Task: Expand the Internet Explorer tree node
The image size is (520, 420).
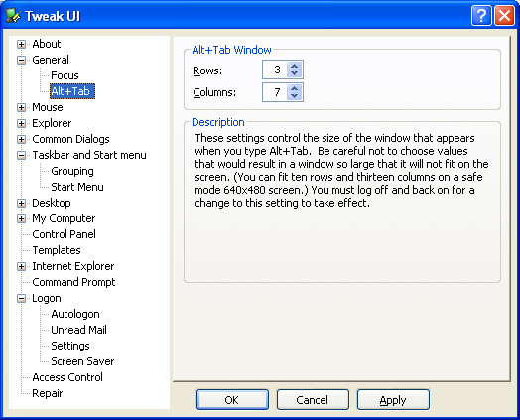Action: [21, 267]
